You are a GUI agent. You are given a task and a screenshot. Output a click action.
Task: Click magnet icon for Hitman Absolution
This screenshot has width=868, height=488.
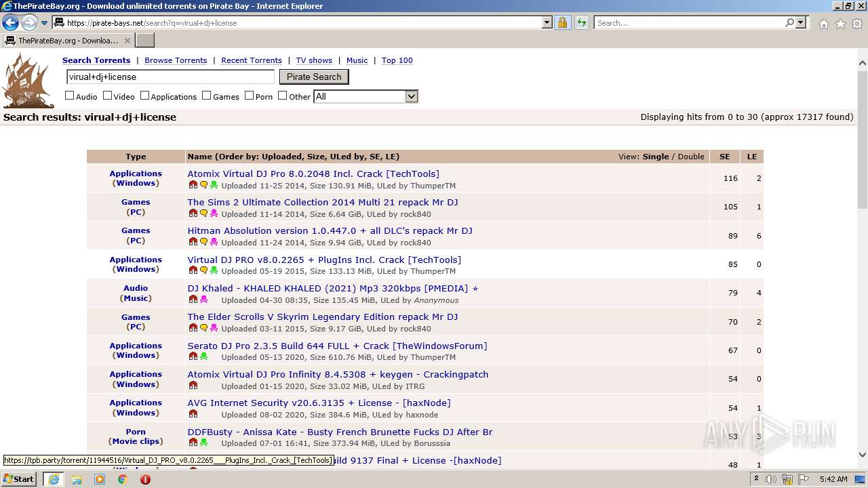[193, 242]
